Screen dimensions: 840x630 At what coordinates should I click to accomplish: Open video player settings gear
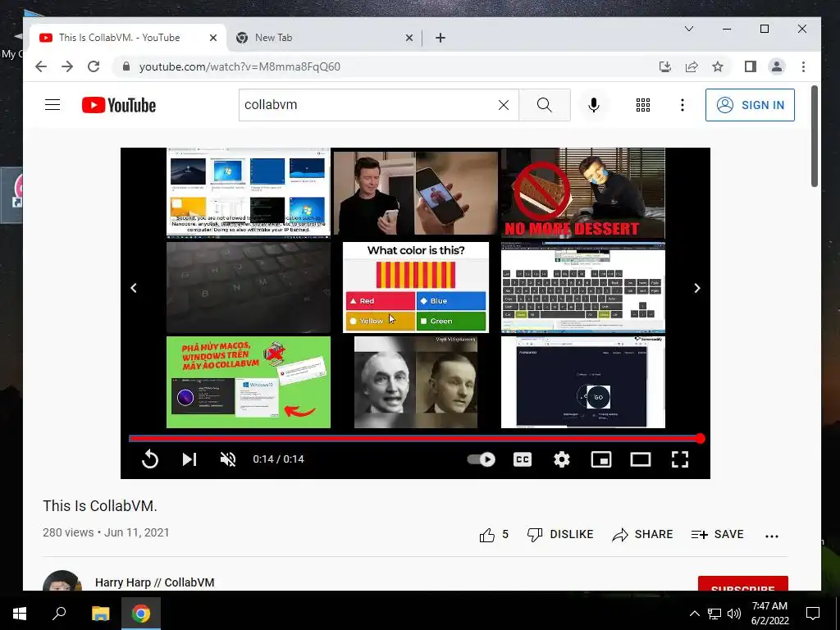[561, 459]
